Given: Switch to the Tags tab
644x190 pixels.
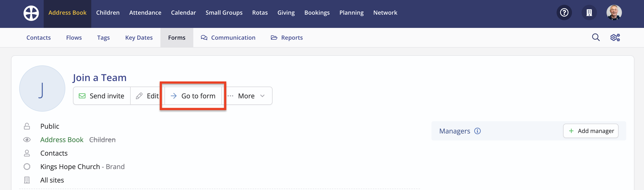Looking at the screenshot, I should click(x=103, y=38).
